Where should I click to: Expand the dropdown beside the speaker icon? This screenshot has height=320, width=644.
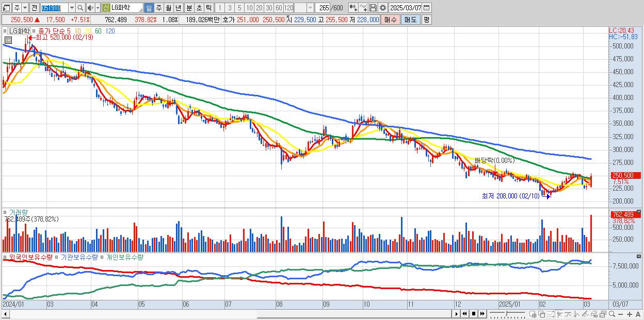pos(98,8)
